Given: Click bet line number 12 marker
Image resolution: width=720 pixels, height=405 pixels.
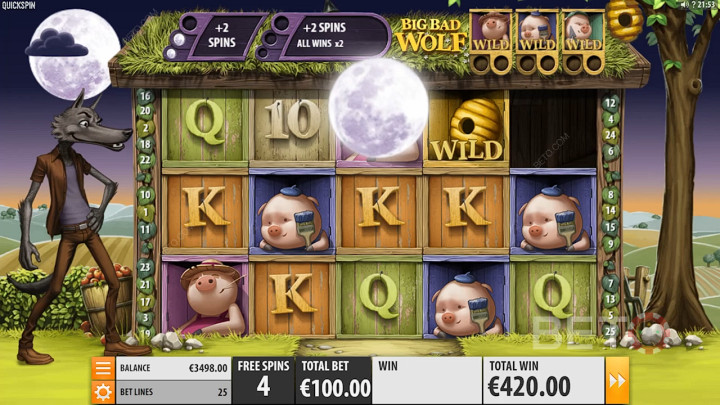Looking at the screenshot, I should click(610, 103).
